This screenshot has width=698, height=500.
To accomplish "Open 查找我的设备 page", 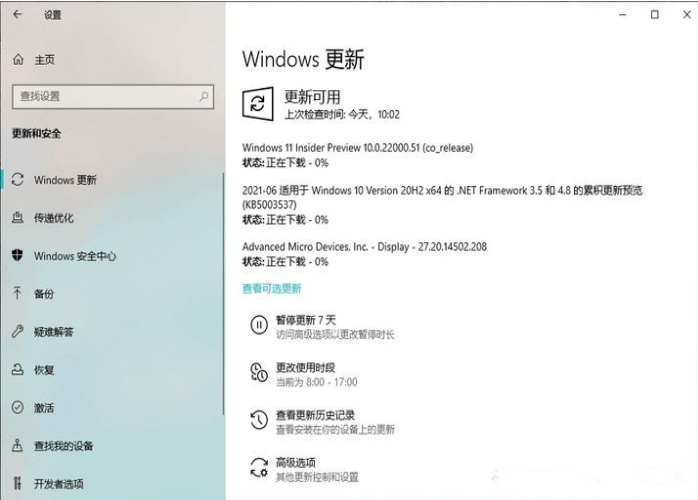I will (64, 446).
